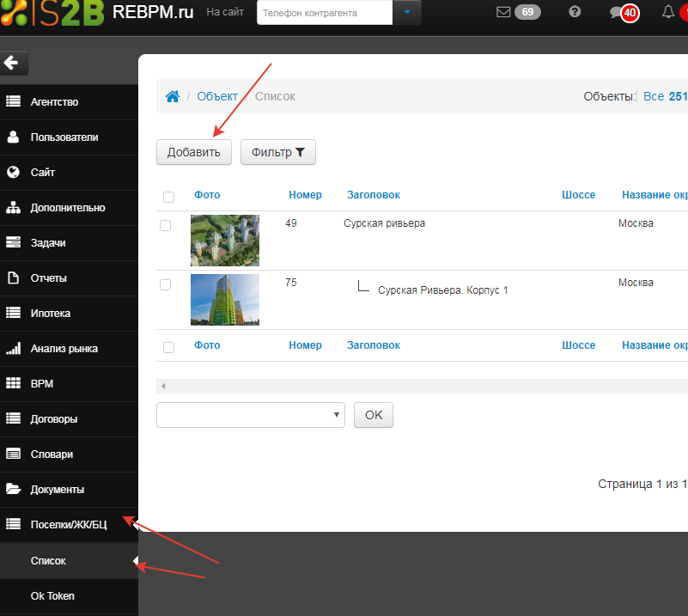Open the Сурская ривьера aerial photo thumbnail

click(225, 241)
